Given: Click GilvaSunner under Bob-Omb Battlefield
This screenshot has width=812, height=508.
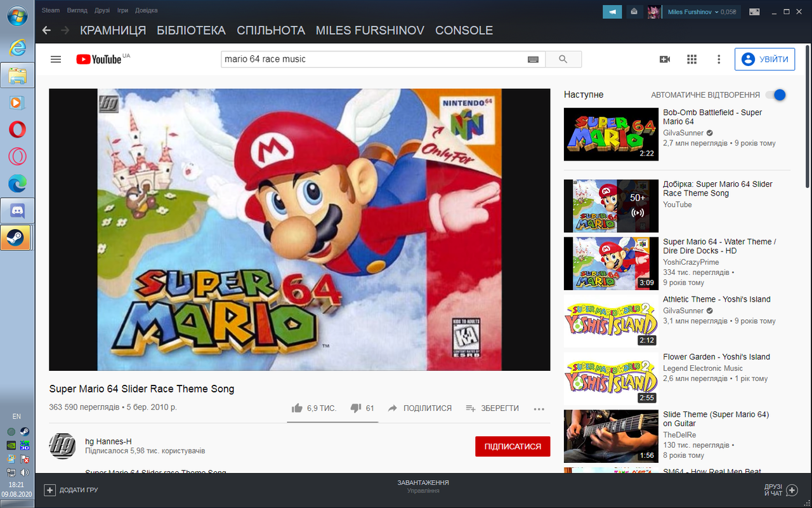Looking at the screenshot, I should click(683, 133).
